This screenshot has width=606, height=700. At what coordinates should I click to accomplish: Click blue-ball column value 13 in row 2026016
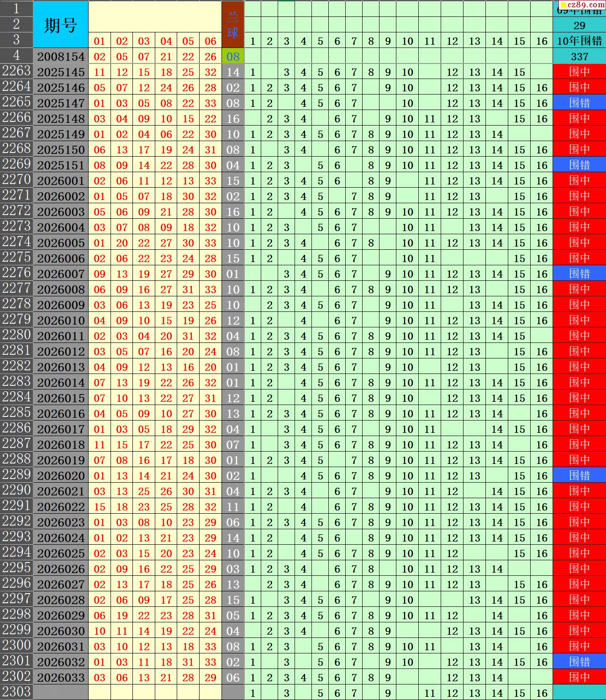233,413
